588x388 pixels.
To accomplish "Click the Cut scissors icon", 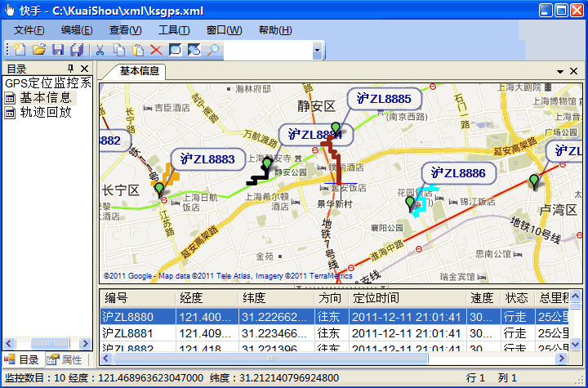I will click(x=100, y=50).
